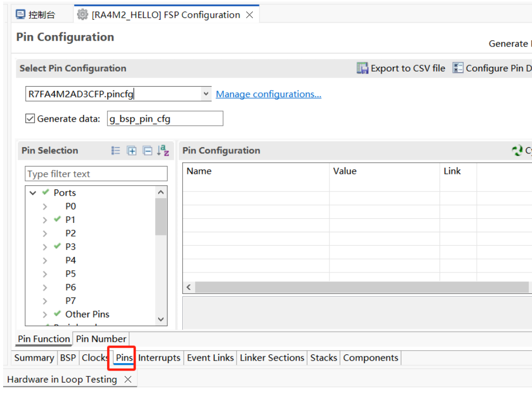Click the Collapse All icon in Pin Selection

[148, 151]
